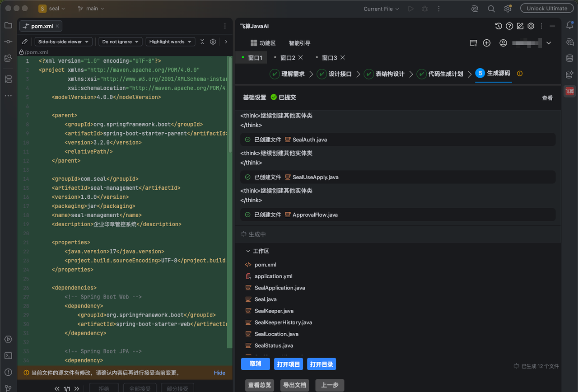The width and height of the screenshot is (578, 392).
Task: Click the Unlock Ultimate button
Action: (547, 9)
